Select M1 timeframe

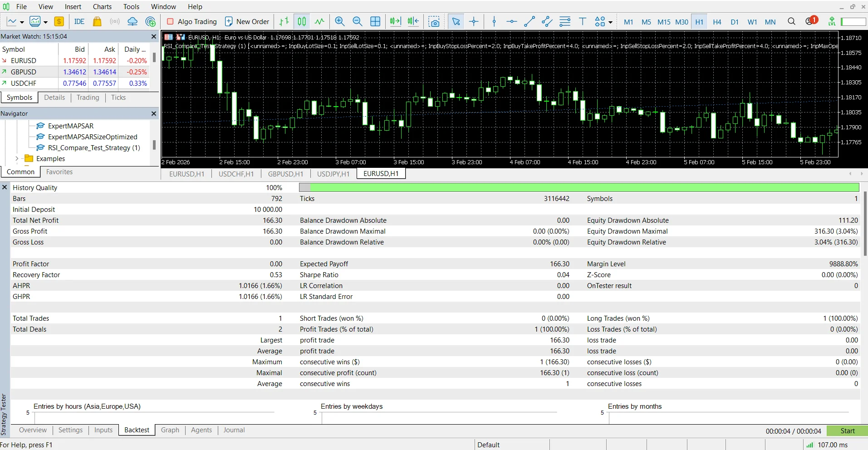628,22
